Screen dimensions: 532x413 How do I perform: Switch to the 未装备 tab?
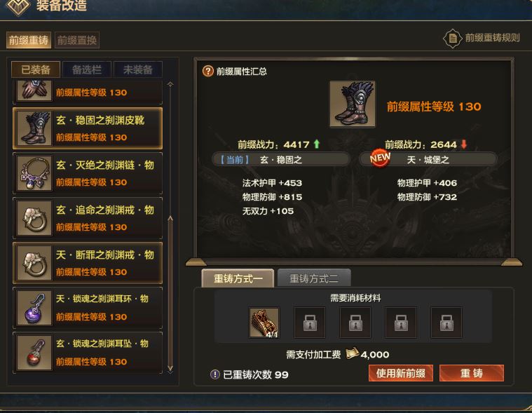tap(138, 69)
